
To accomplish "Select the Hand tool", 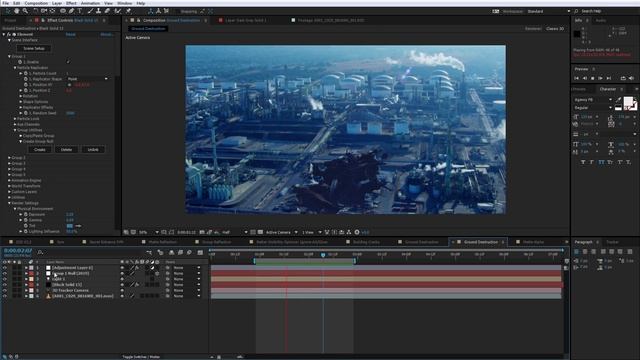I will tap(17, 11).
